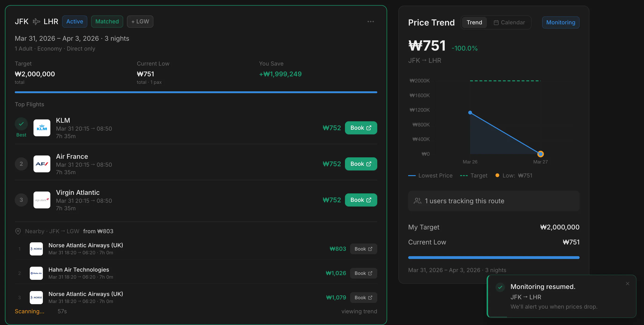Image resolution: width=644 pixels, height=325 pixels.
Task: Click 'from ₩803' nearby price text
Action: coord(98,231)
